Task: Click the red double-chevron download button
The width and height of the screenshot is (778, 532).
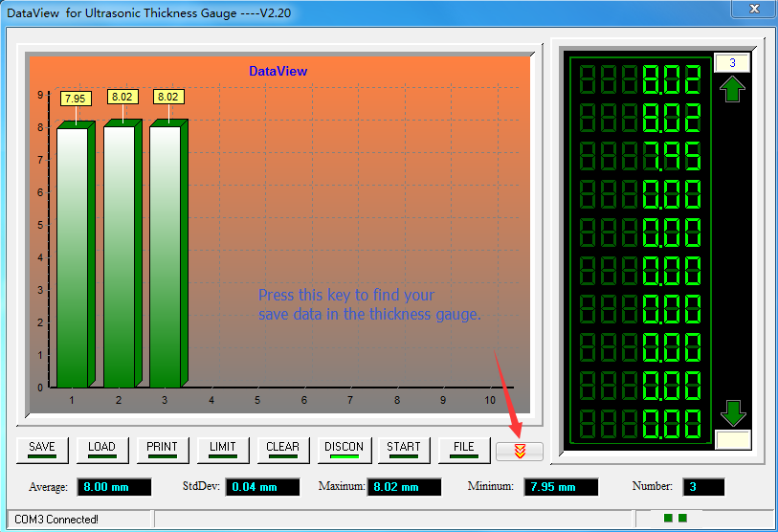Action: pos(520,451)
